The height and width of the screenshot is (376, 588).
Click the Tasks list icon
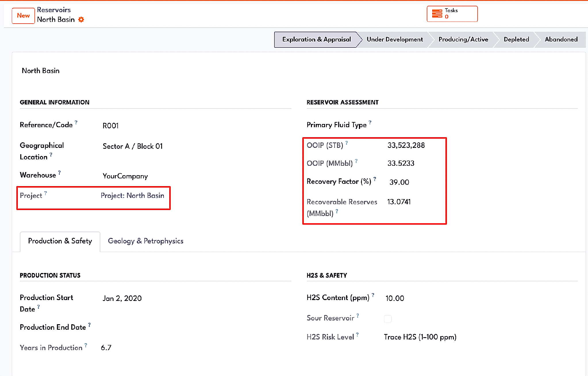click(437, 14)
